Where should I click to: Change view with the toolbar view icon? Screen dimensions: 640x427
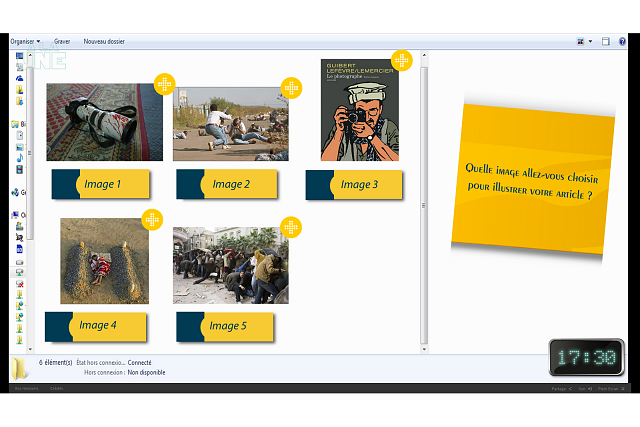pyautogui.click(x=580, y=42)
